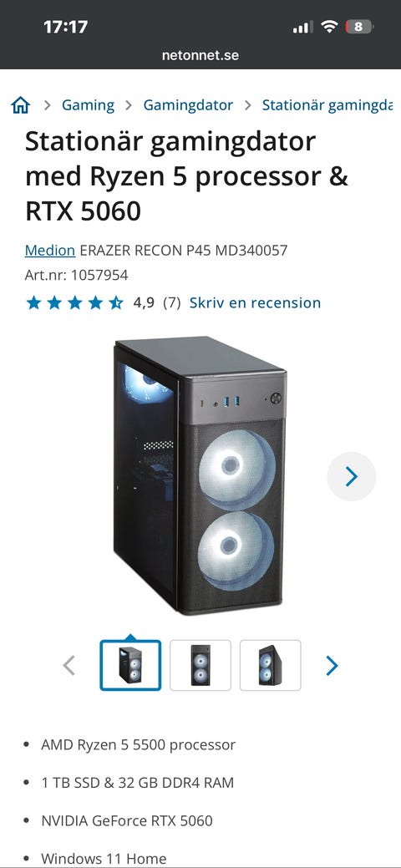This screenshot has width=401, height=868.
Task: Click the review count (7)
Action: pos(172,302)
